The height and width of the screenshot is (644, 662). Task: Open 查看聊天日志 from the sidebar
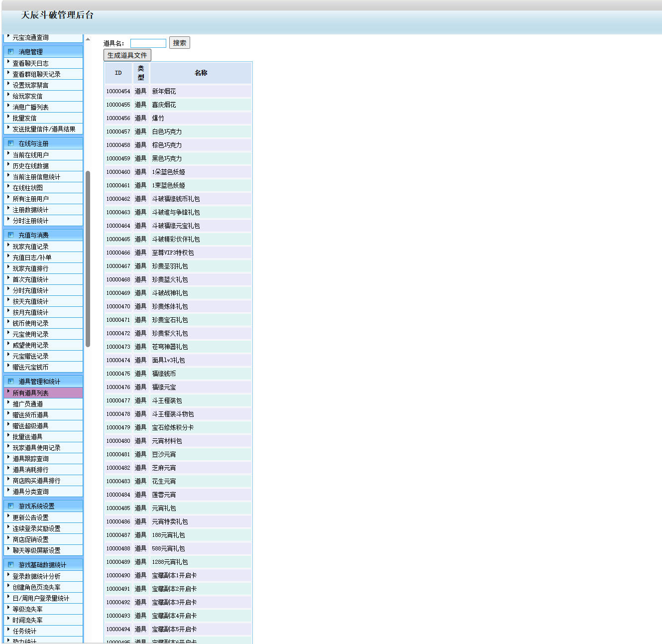[30, 63]
